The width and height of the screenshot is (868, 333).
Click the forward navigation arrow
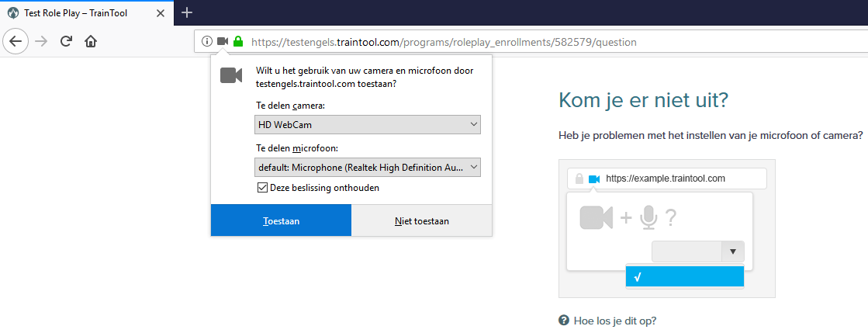pos(41,41)
